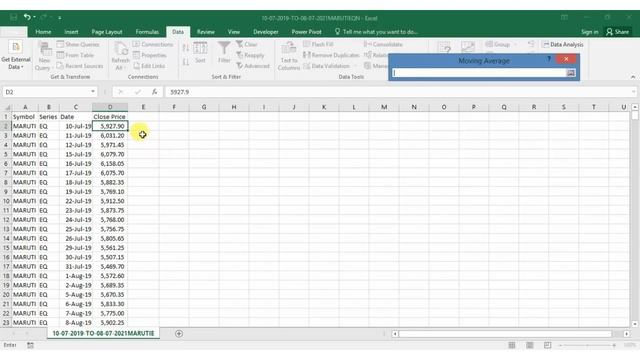This screenshot has height=360, width=640.
Task: Launch Text to Columns
Action: coord(289,56)
